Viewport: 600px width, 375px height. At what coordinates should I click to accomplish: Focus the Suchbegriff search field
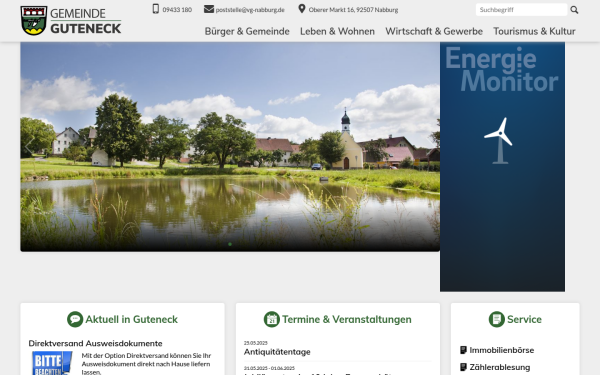point(521,10)
